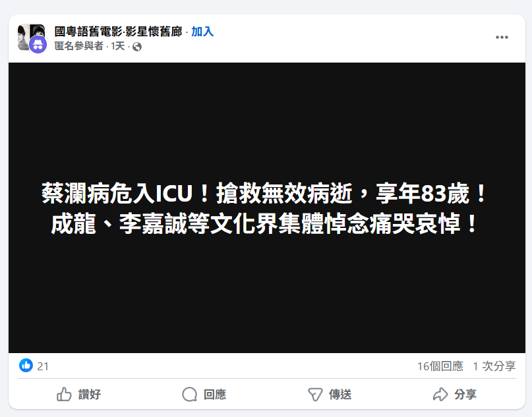The image size is (532, 417).
Task: Click the thumbs-up outline icon
Action: coord(64,395)
